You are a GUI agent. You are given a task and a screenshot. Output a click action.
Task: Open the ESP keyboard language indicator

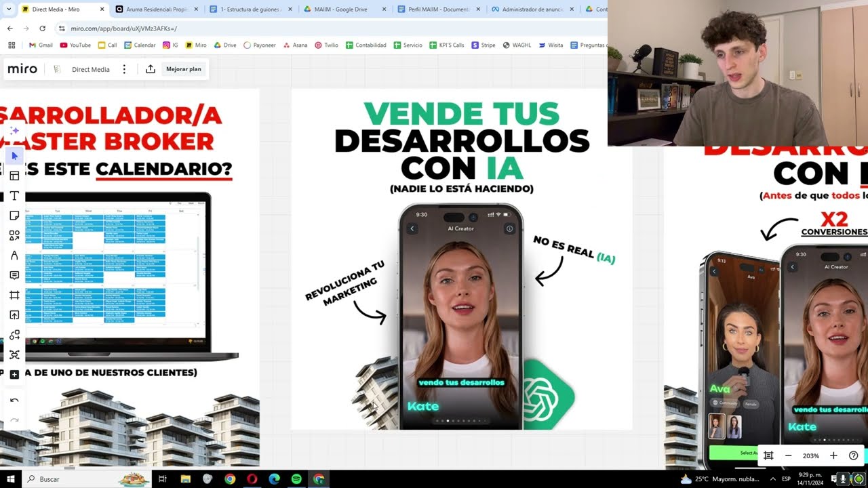click(787, 479)
